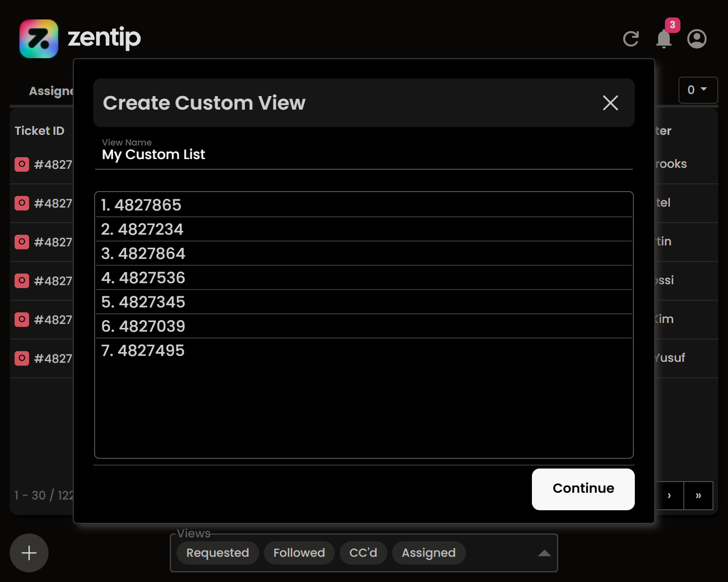Click the open status icon in ssi row
Image resolution: width=728 pixels, height=582 pixels.
click(22, 281)
